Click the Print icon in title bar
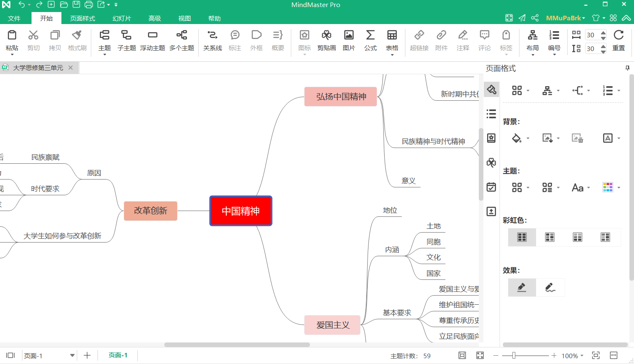Viewport: 634px width, 364px height. [89, 5]
